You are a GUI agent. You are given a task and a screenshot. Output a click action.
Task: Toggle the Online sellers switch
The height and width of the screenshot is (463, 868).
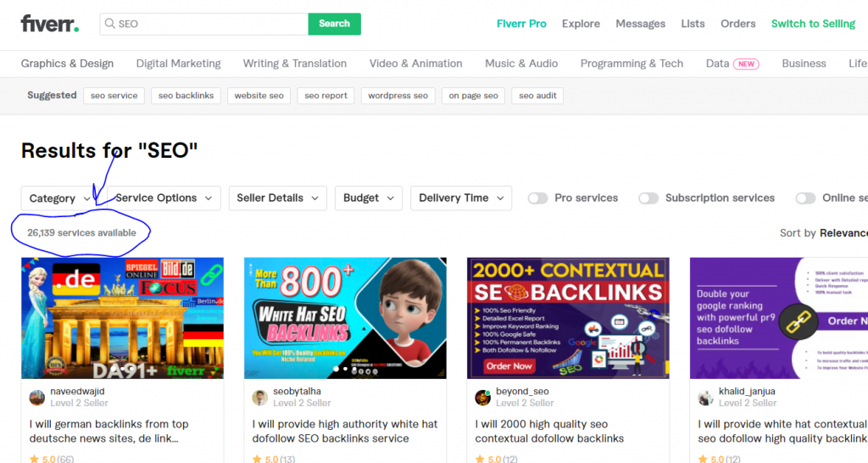(805, 198)
